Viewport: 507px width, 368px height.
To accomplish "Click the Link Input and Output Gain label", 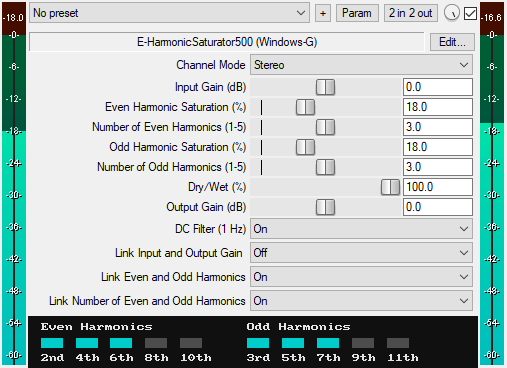I will 179,253.
